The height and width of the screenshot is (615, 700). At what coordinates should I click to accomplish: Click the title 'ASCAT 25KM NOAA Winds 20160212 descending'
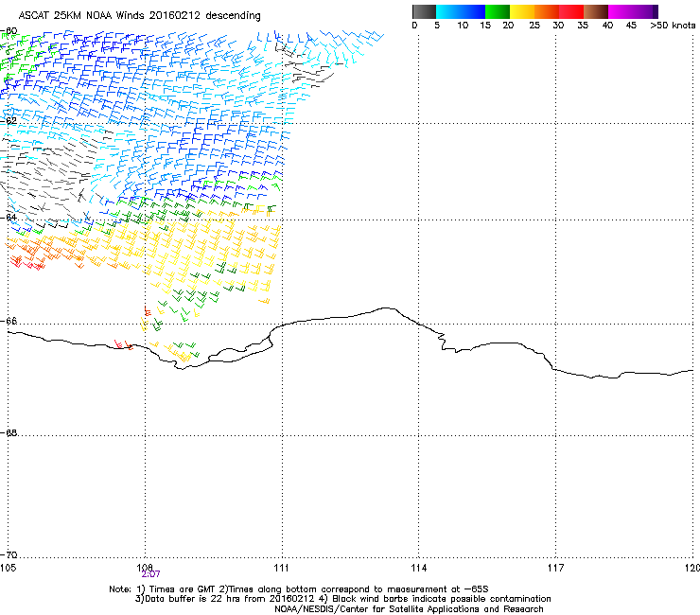tap(139, 16)
